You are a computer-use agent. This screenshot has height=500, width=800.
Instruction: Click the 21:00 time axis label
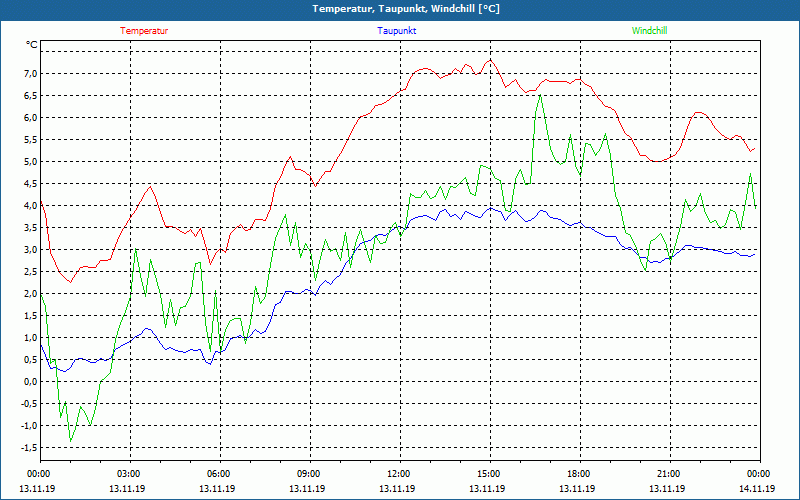[670, 474]
